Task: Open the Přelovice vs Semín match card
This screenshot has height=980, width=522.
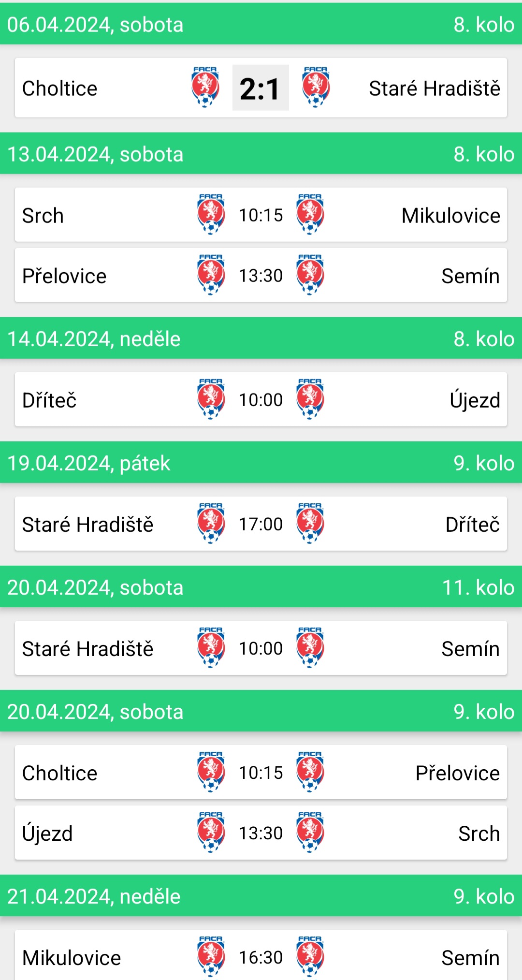Action: point(261,275)
